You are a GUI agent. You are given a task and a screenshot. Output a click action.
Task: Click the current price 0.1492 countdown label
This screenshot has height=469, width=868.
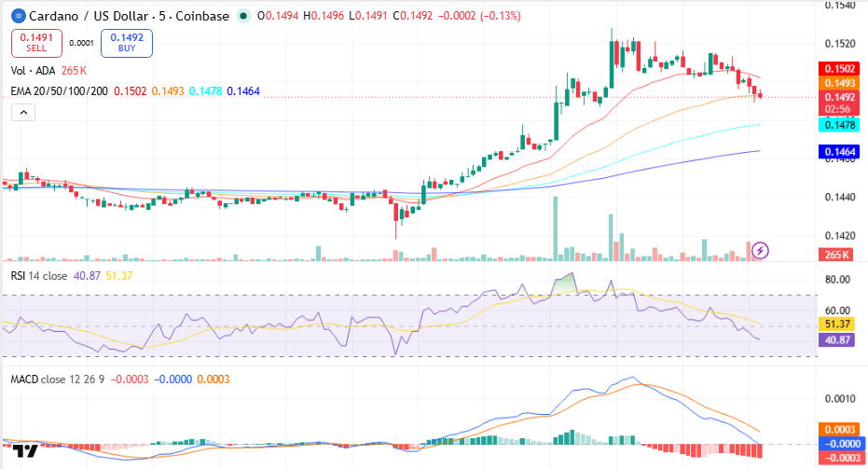tap(839, 103)
